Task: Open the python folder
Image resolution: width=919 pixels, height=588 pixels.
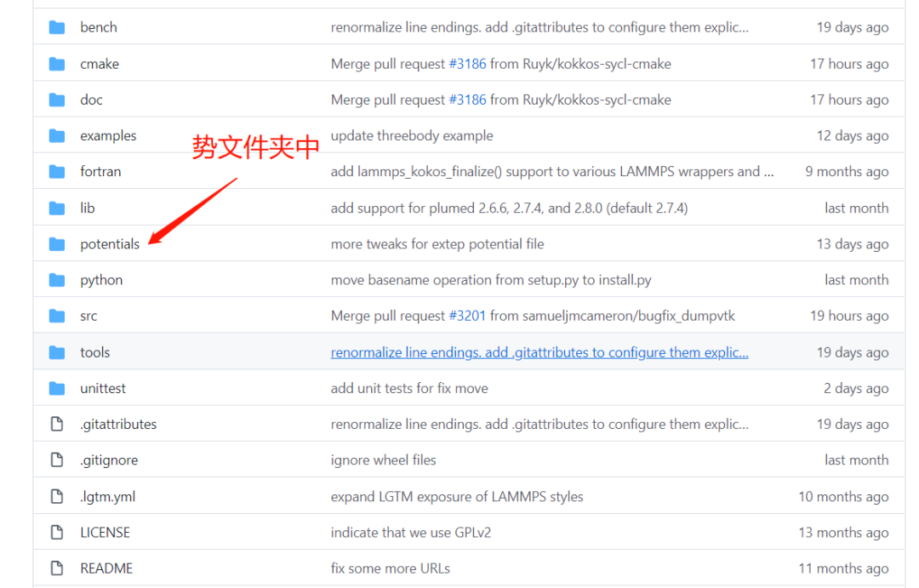Action: tap(100, 279)
